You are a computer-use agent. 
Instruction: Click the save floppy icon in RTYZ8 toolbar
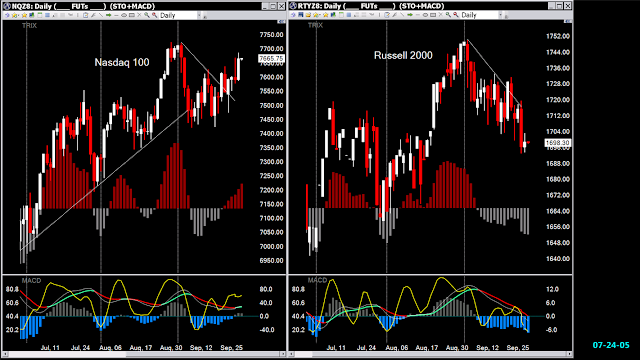point(300,15)
